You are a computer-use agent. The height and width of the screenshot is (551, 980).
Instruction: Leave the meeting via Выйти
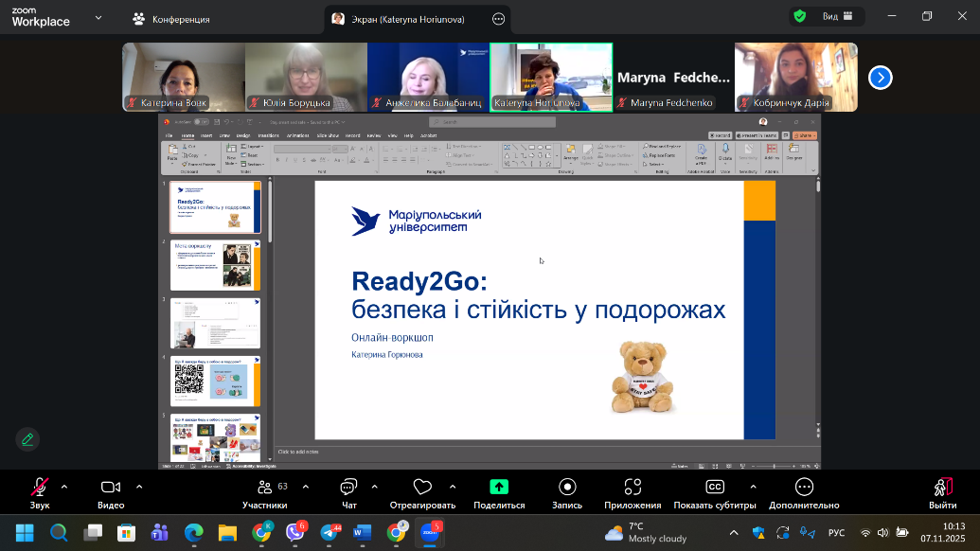942,487
